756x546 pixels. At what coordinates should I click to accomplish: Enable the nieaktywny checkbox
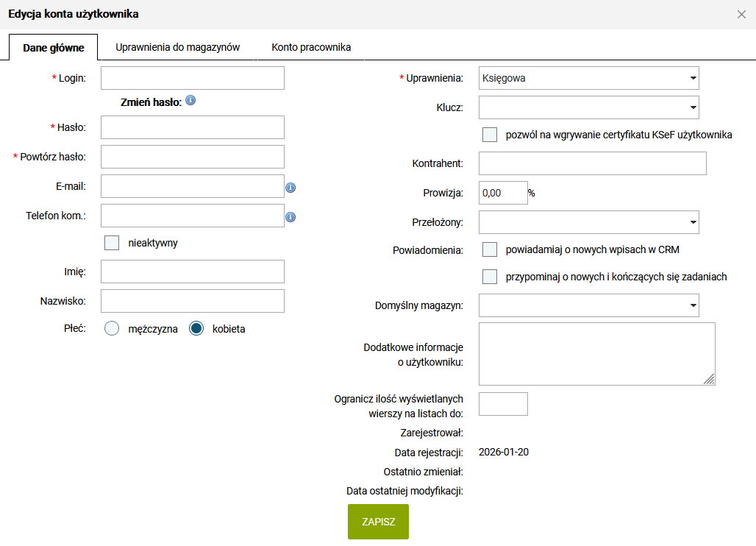112,243
